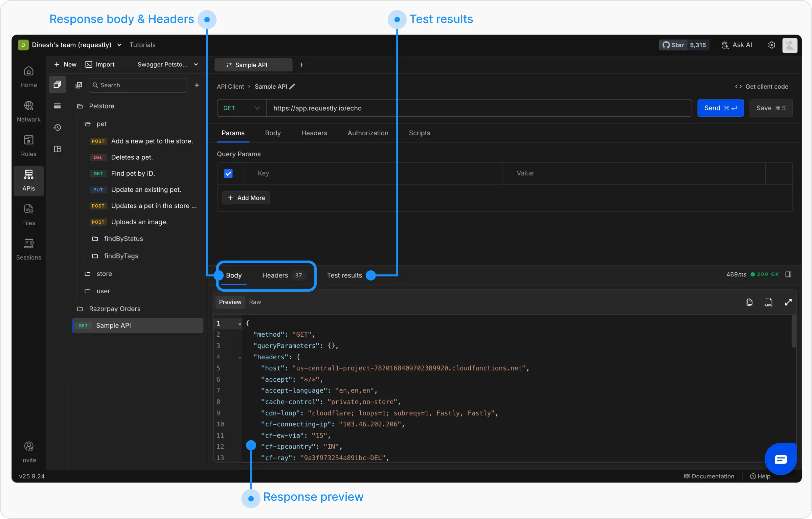Click the Send button

[721, 108]
